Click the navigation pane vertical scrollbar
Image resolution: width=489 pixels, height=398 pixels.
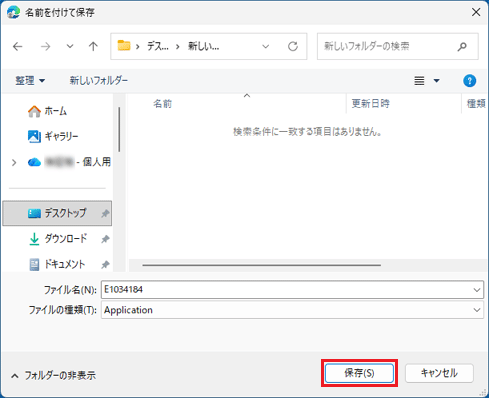point(119,129)
